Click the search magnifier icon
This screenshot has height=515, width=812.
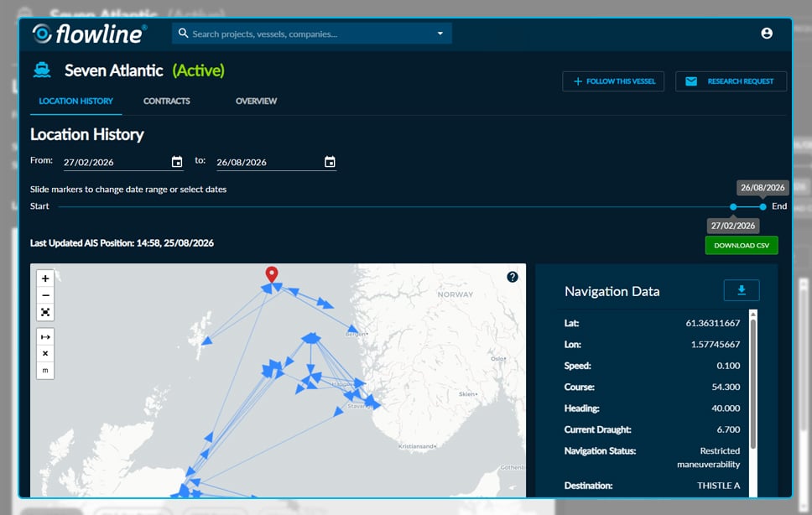tap(183, 33)
